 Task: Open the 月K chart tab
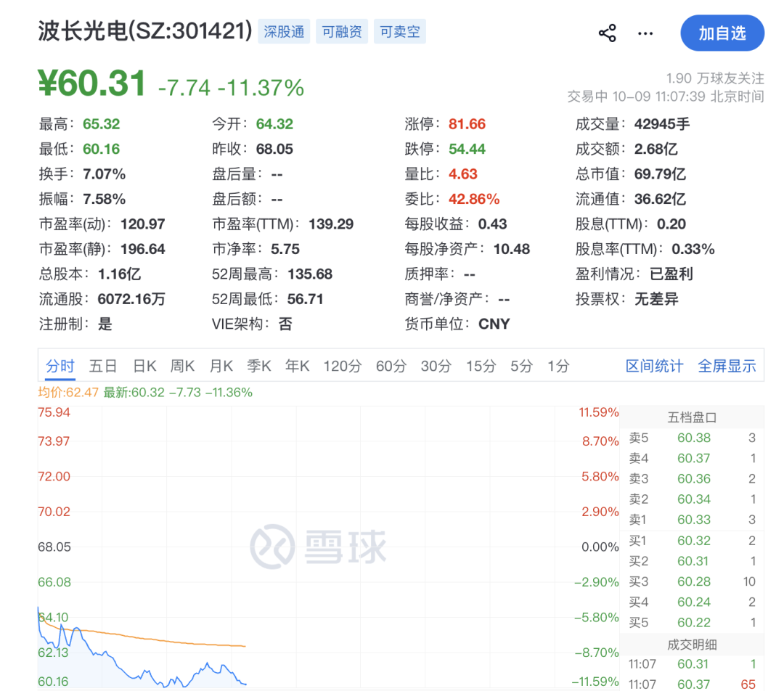point(221,366)
